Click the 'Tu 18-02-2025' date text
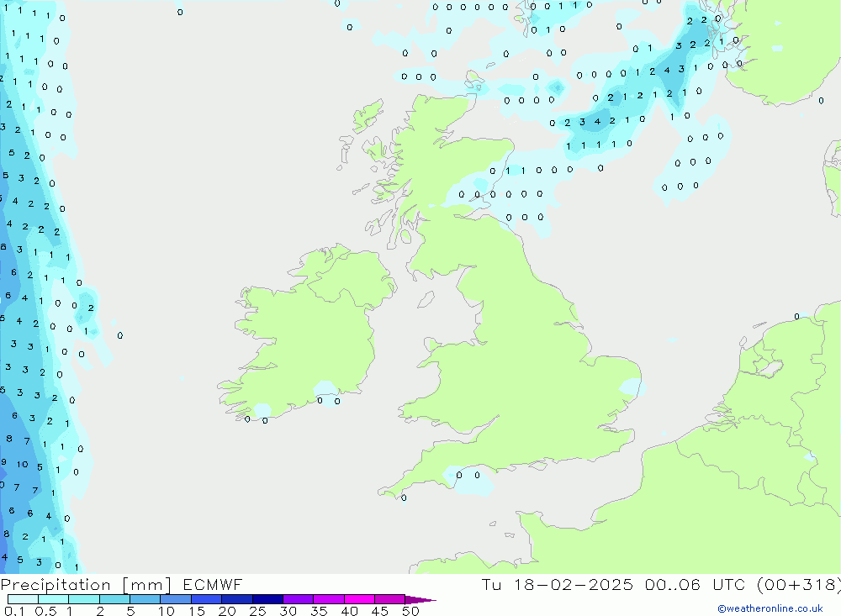The width and height of the screenshot is (841, 616). [x=557, y=585]
